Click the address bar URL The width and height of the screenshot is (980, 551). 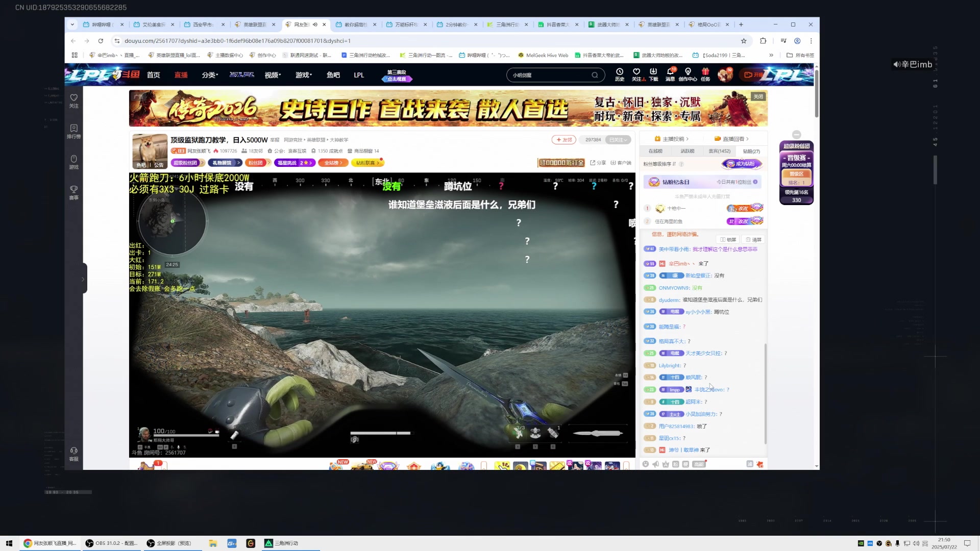pyautogui.click(x=237, y=41)
